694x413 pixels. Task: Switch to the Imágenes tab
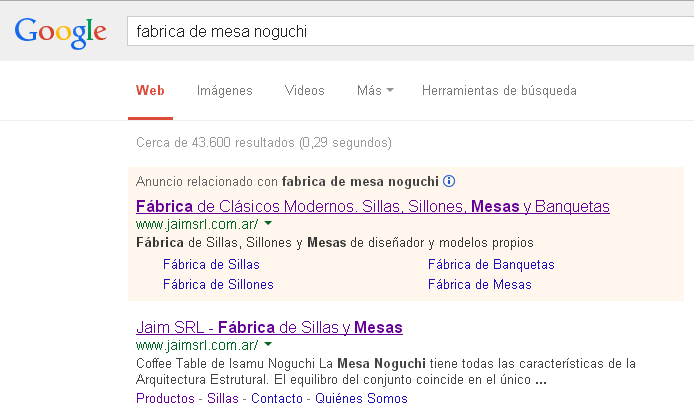coord(224,91)
